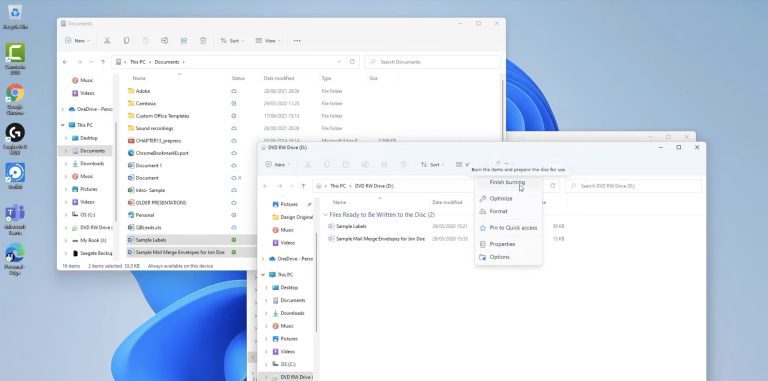The width and height of the screenshot is (768, 381).
Task: Sort by Type column in Documents window
Action: tap(326, 78)
